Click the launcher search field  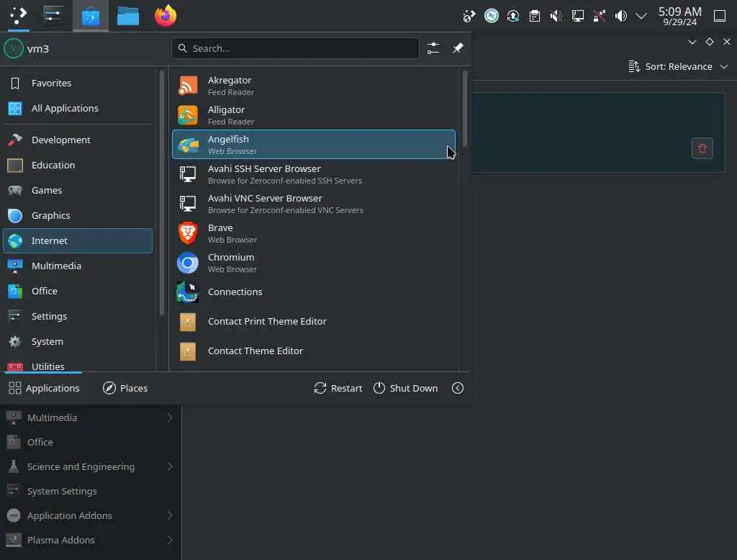tap(295, 48)
